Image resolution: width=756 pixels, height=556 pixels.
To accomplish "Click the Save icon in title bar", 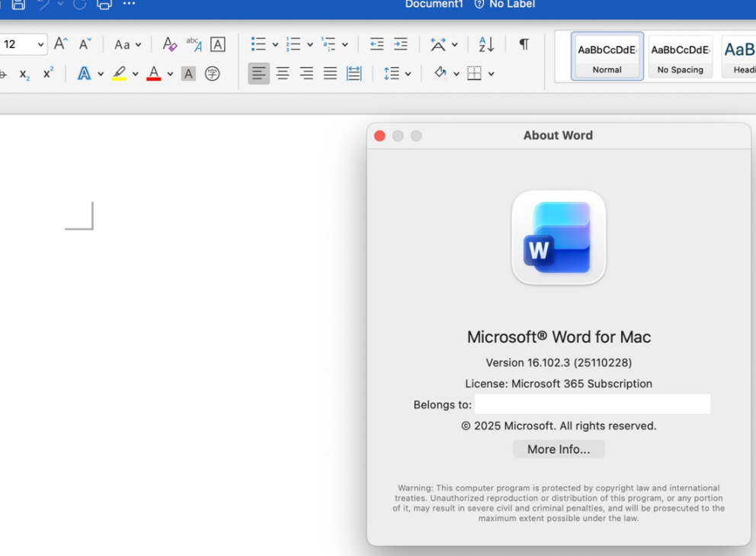I will (18, 5).
